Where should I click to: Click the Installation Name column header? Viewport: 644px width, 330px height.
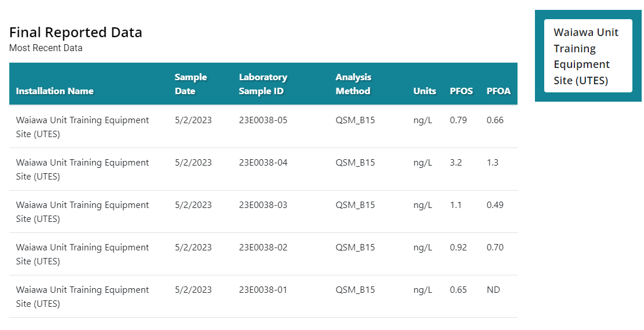(55, 91)
